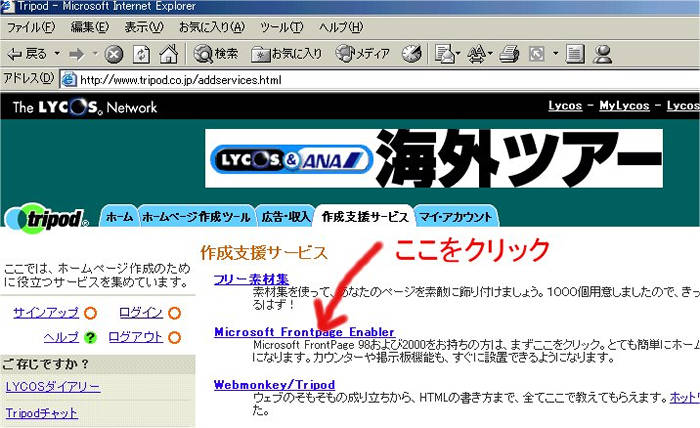
Task: Switch to the 広告・収入 tab
Action: pos(285,217)
